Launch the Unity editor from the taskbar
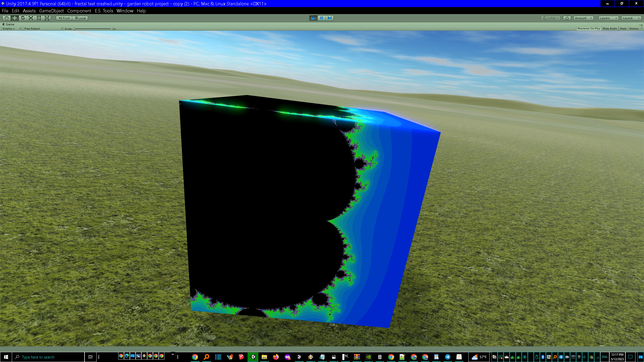Image resolution: width=644 pixels, height=362 pixels. pyautogui.click(x=253, y=357)
